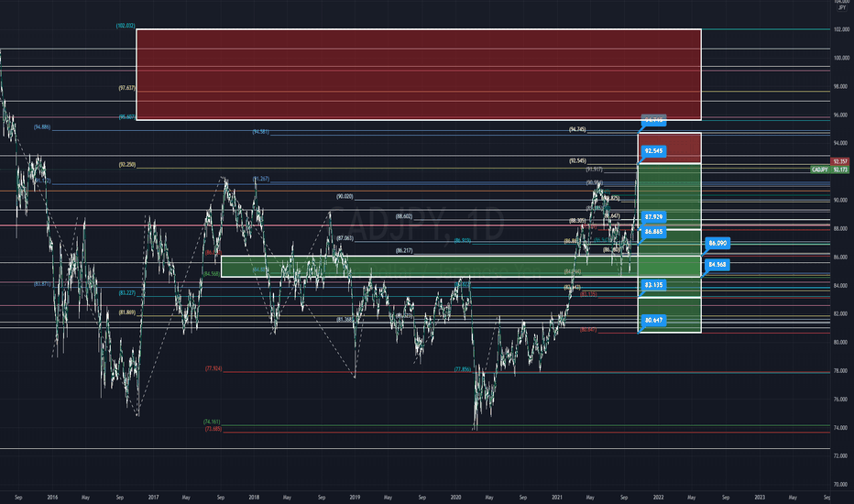This screenshot has height=504, width=854.
Task: Click the (94.886) level label
Action: [42, 127]
